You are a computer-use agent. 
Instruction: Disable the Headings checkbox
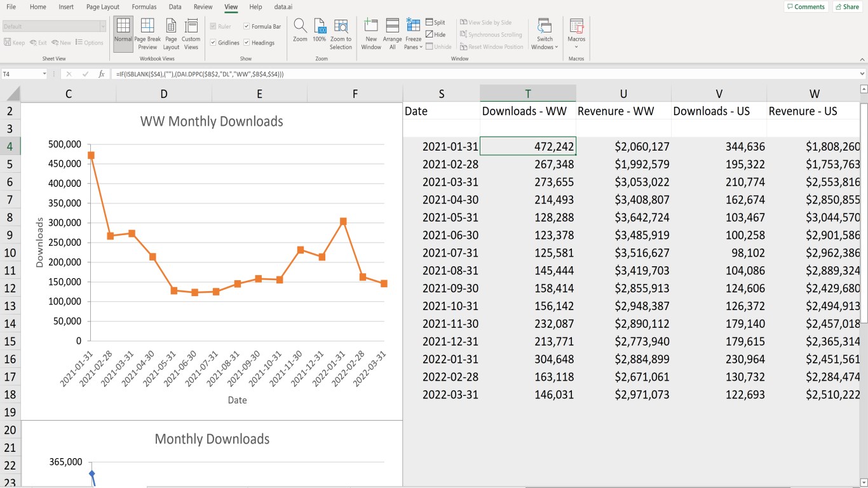[247, 43]
